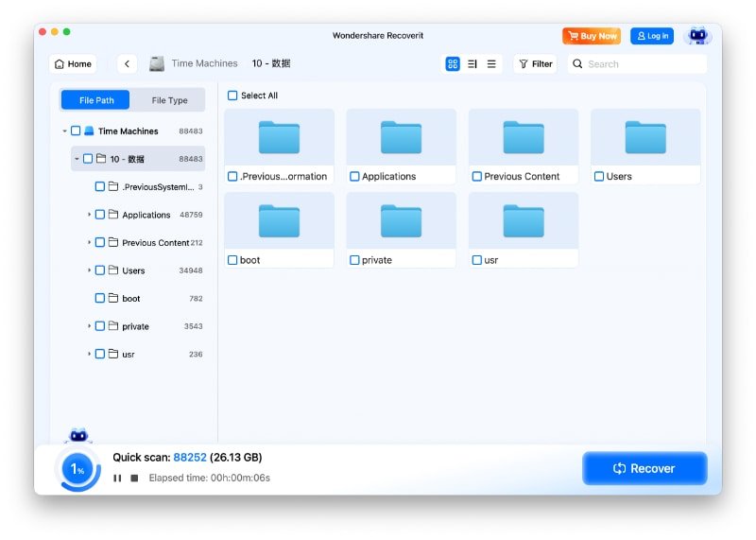The width and height of the screenshot is (756, 540).
Task: Switch to plain list view icon
Action: [x=491, y=63]
